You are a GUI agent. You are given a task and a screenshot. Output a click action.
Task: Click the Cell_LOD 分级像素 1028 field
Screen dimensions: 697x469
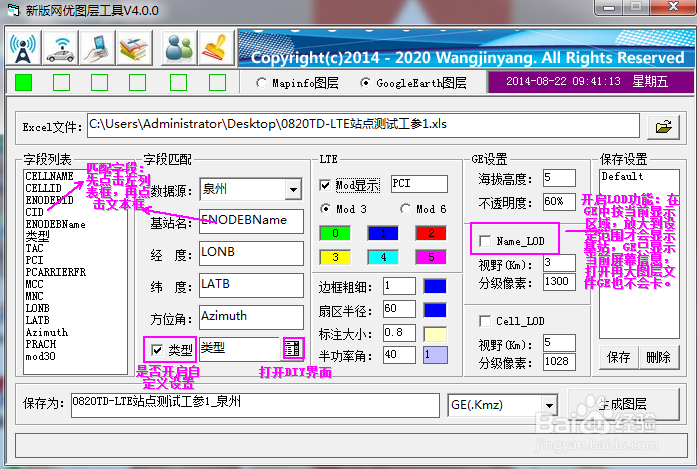point(559,361)
